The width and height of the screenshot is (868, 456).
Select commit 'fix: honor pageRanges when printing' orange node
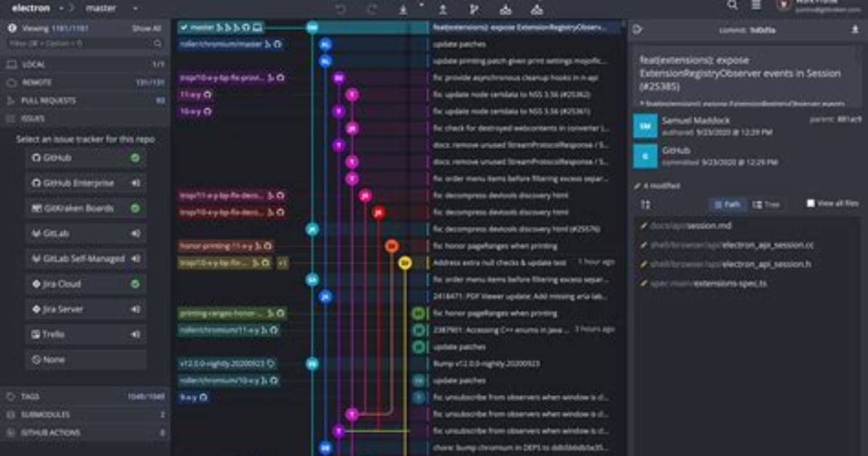(x=391, y=246)
